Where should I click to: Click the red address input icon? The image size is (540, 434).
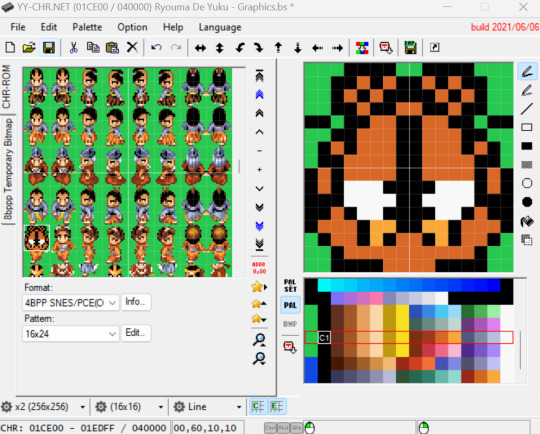click(259, 268)
